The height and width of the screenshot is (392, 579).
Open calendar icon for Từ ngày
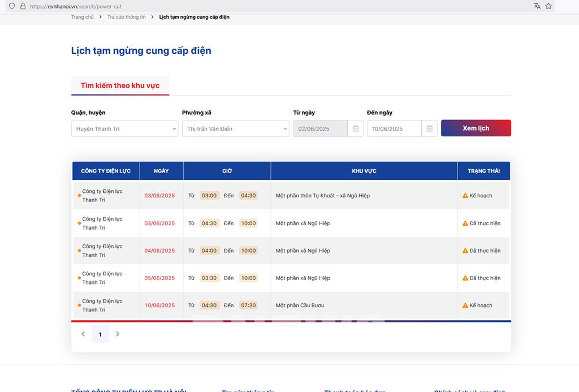pyautogui.click(x=355, y=128)
